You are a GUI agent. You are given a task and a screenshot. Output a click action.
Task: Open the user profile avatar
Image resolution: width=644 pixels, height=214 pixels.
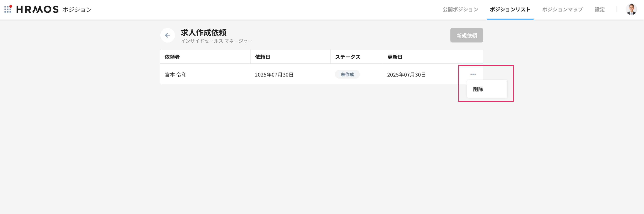tap(631, 9)
